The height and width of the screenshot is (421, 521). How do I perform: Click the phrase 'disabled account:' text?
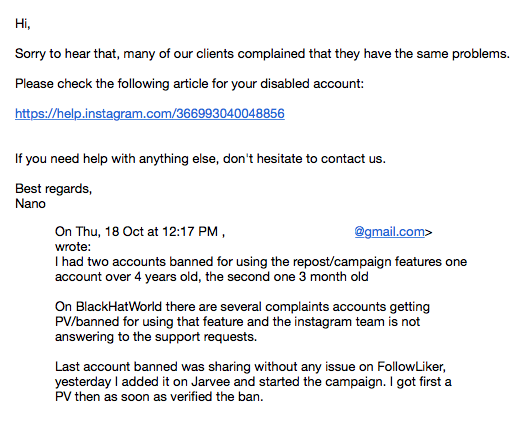(x=312, y=84)
